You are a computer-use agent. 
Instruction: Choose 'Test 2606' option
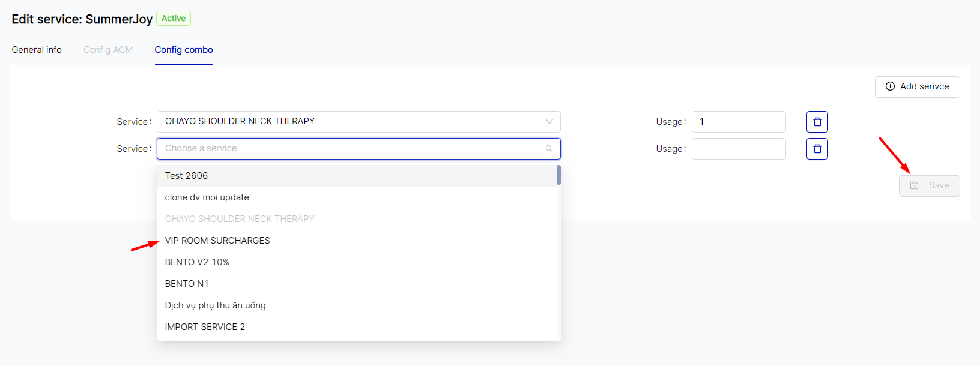click(186, 176)
